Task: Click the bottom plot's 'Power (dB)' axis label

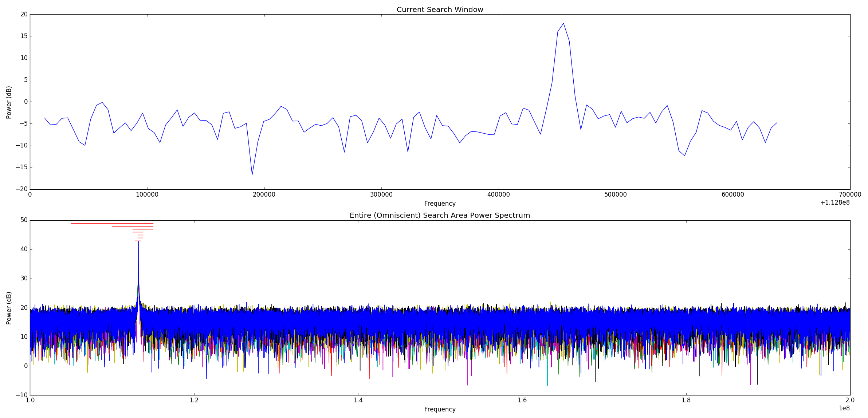Action: click(x=9, y=308)
